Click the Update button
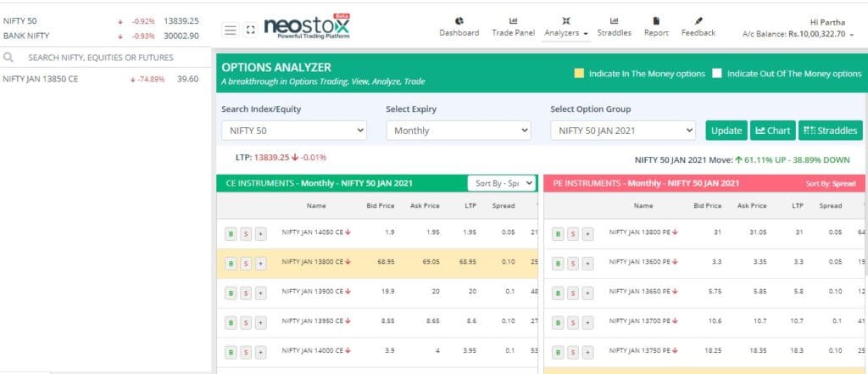Viewport: 868px width, 374px height. (x=726, y=131)
